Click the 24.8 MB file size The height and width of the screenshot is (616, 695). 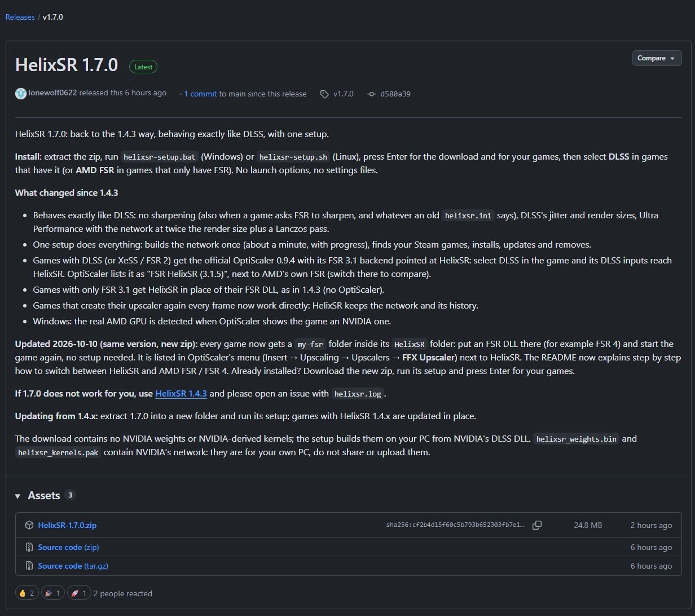click(588, 525)
